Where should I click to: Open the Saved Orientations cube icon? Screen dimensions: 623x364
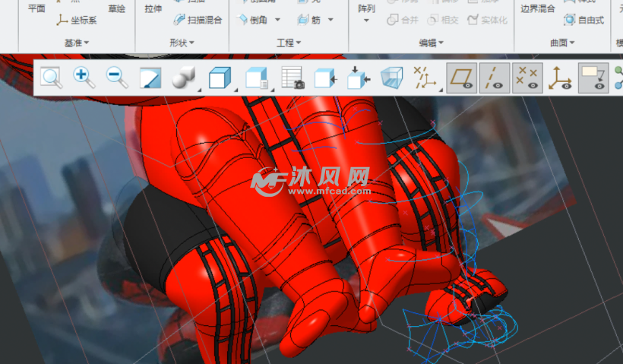(220, 78)
